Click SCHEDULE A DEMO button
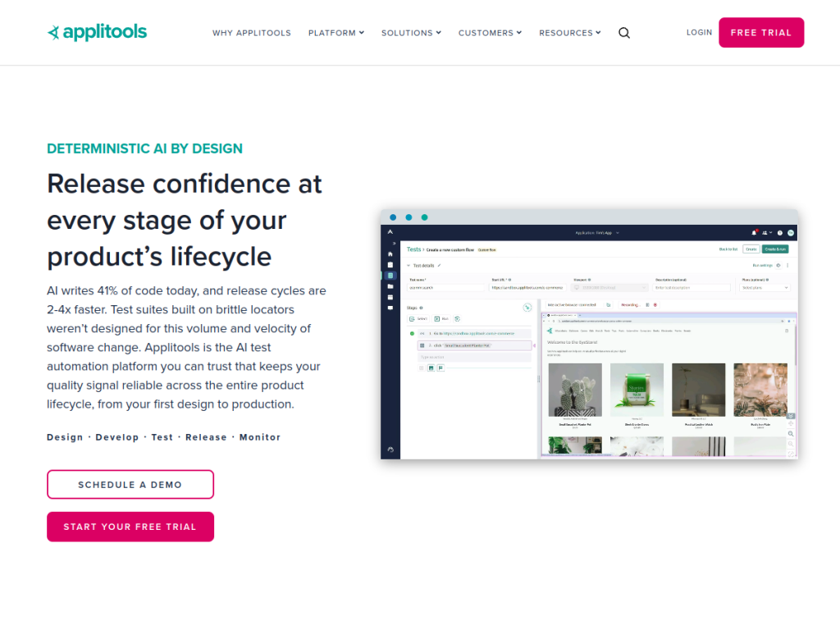 tap(130, 484)
